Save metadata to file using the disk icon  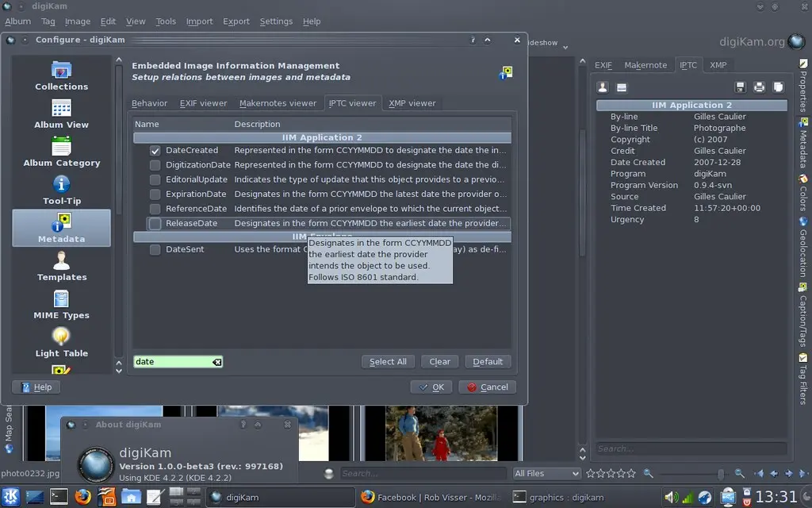pos(741,87)
